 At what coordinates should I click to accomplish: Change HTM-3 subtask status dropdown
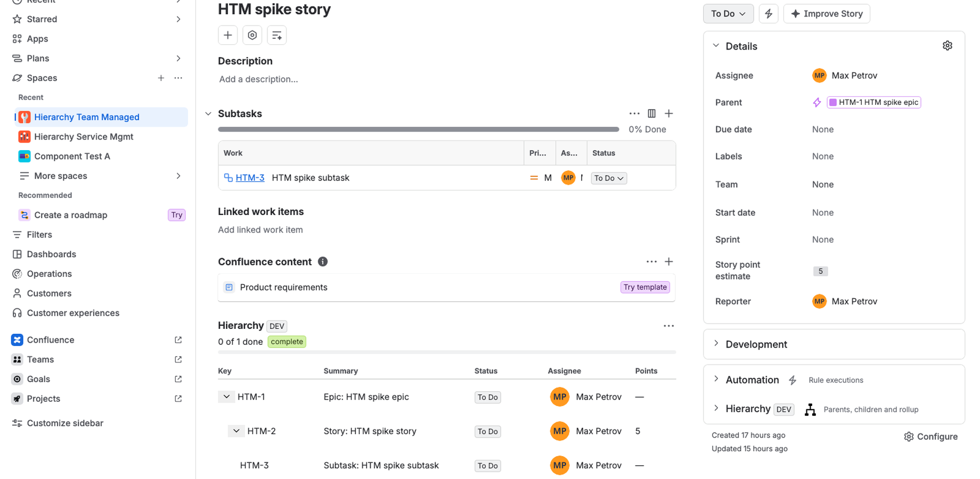tap(609, 178)
